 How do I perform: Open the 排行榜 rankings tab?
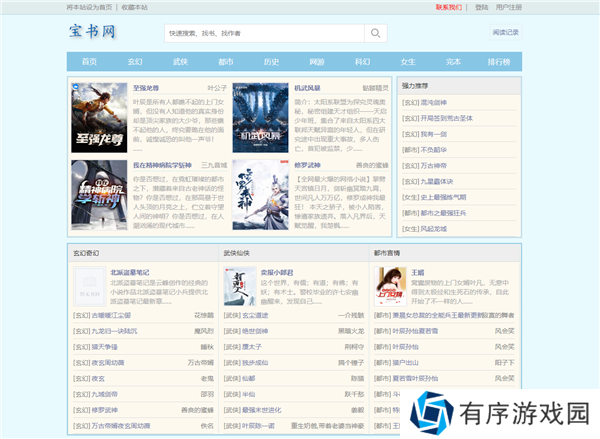[499, 62]
